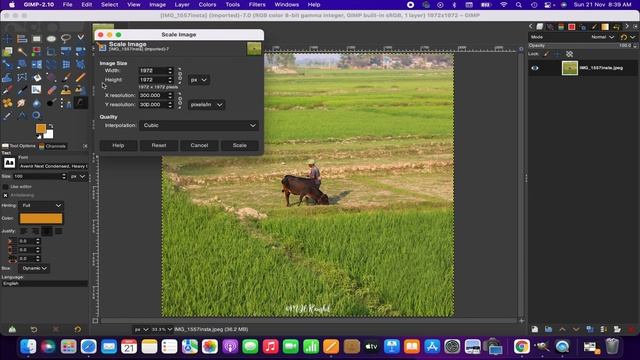Open Google Chrome from the Dock
This screenshot has height=360, width=640.
[x=522, y=347]
